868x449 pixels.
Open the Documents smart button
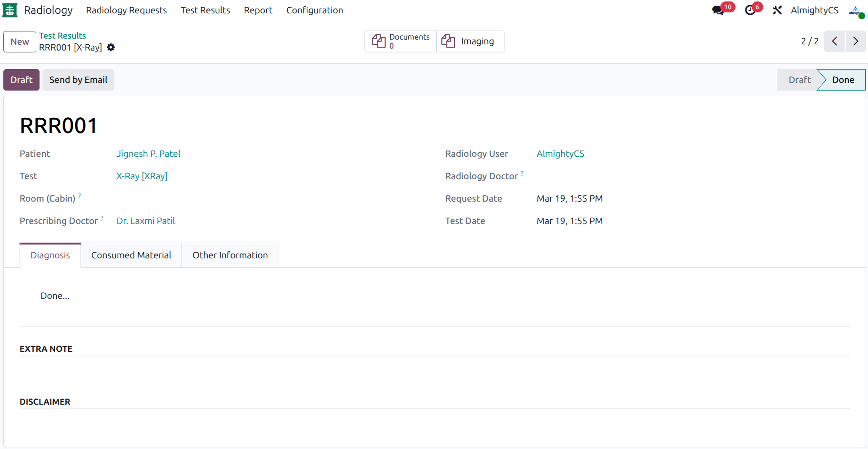[x=401, y=41]
